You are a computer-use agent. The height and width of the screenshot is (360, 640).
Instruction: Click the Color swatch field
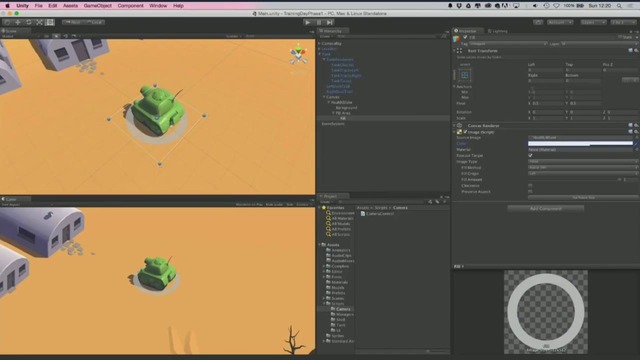click(x=580, y=143)
